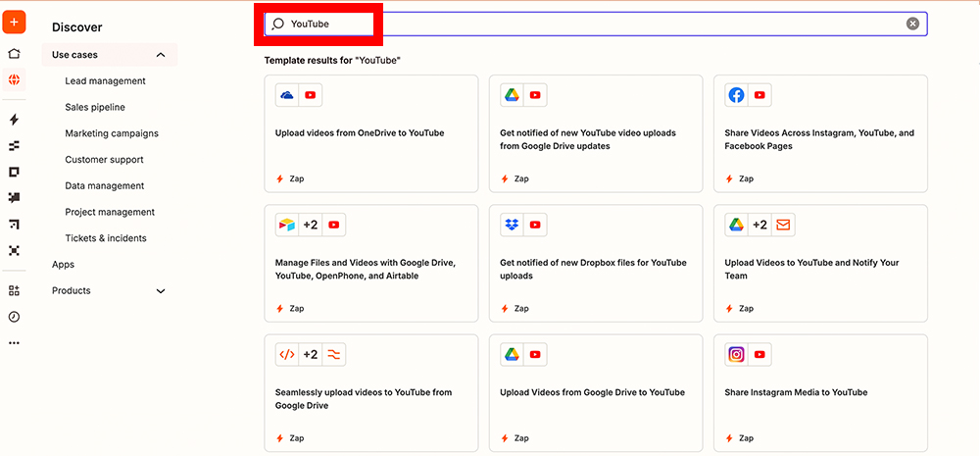Click +2 badge on Notify Your Team card
The image size is (980, 456).
(x=759, y=225)
